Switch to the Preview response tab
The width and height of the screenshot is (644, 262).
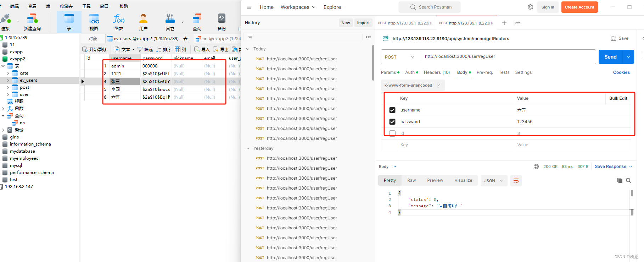pos(435,180)
